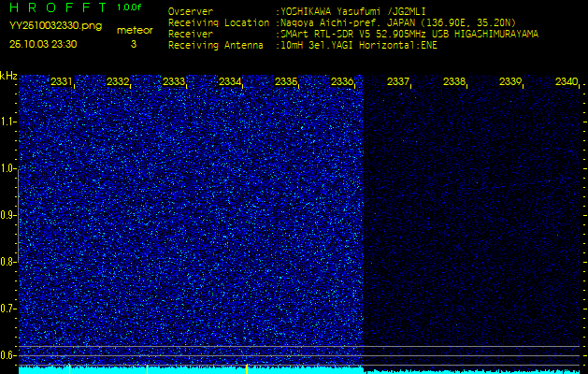Click the 0.8 kHz axis label

pyautogui.click(x=7, y=262)
